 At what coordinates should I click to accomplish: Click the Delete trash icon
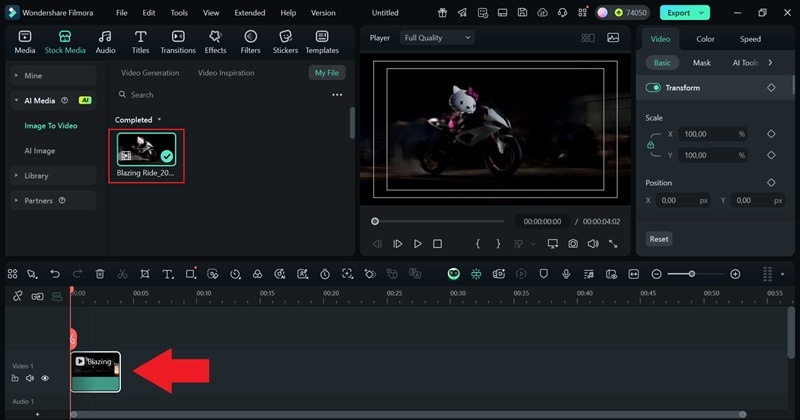(99, 274)
